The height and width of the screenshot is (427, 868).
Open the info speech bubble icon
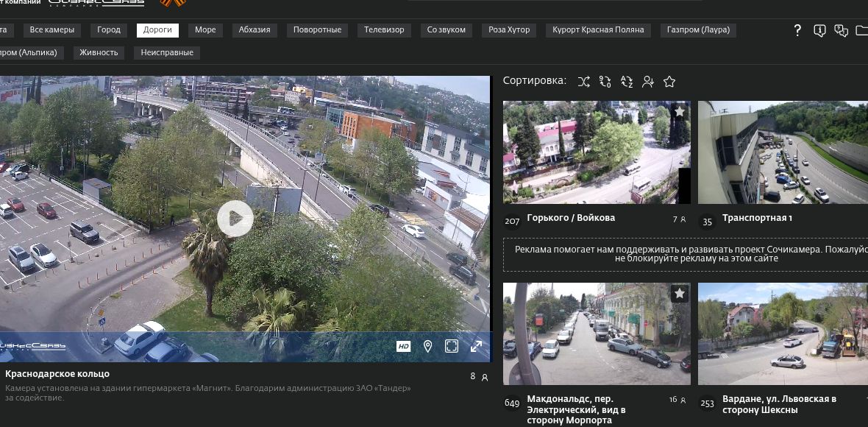click(820, 30)
